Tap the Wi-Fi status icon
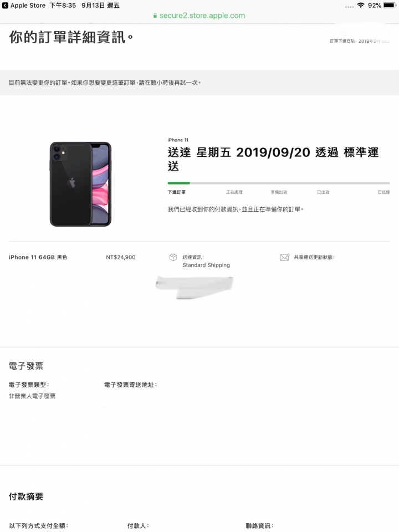The width and height of the screenshot is (399, 532). (x=361, y=5)
